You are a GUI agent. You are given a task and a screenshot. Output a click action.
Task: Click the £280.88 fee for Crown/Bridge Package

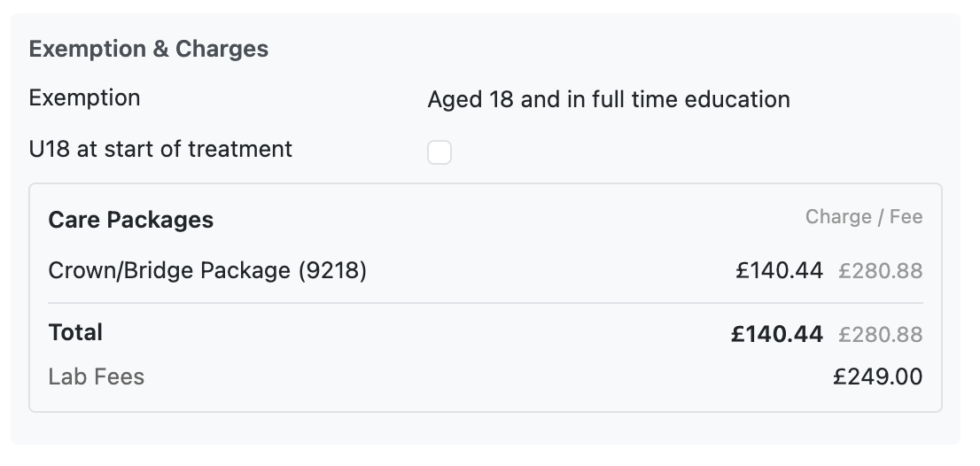click(x=880, y=271)
